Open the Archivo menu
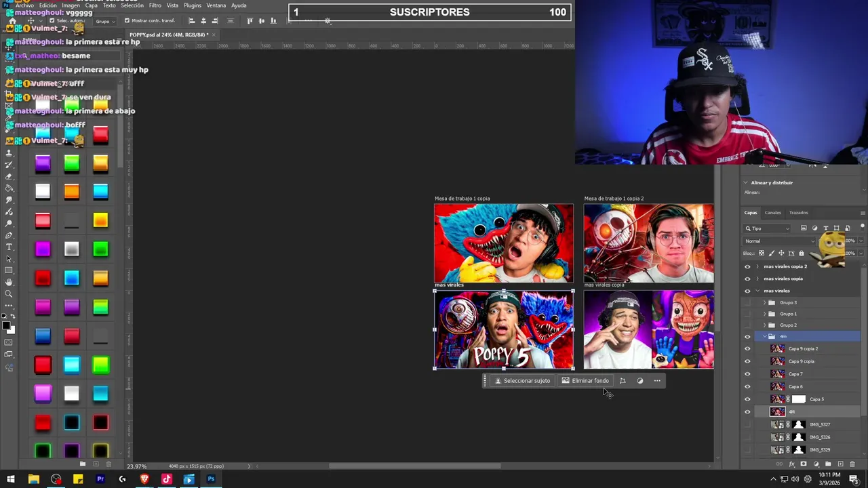868x488 pixels. click(x=24, y=5)
